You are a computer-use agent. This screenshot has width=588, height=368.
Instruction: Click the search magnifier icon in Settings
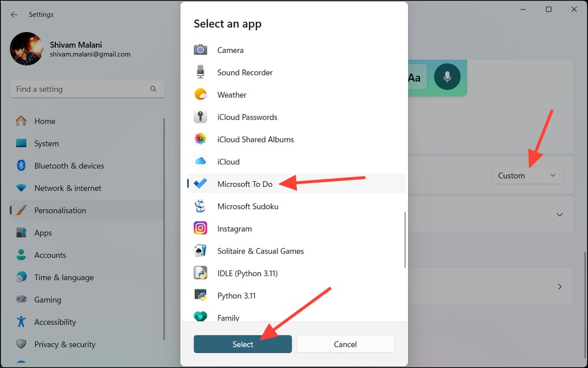point(153,89)
